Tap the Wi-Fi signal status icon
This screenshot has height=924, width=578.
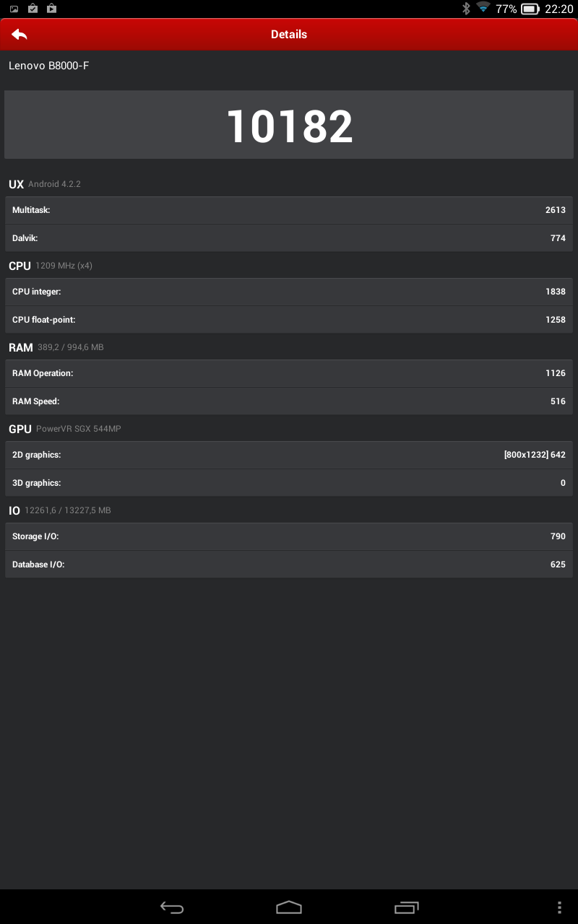[x=483, y=9]
